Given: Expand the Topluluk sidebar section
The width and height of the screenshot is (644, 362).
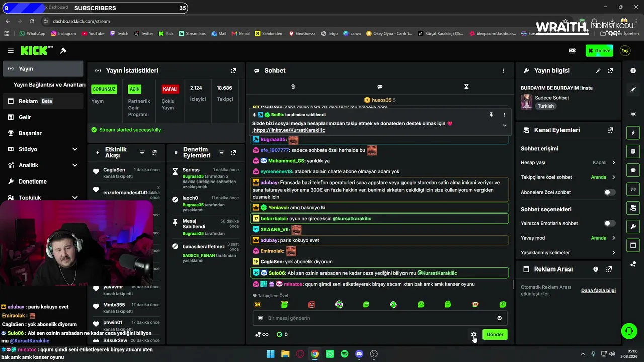Looking at the screenshot, I should coord(75,198).
